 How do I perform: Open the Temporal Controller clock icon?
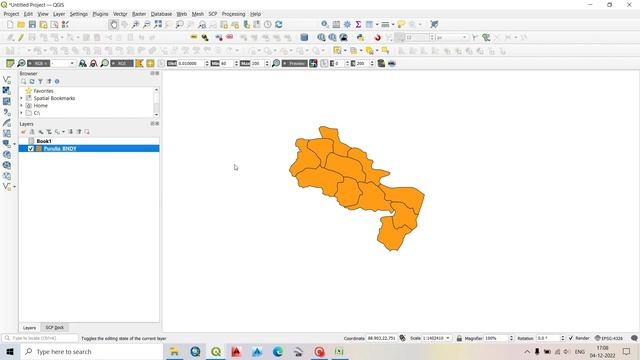pos(268,24)
